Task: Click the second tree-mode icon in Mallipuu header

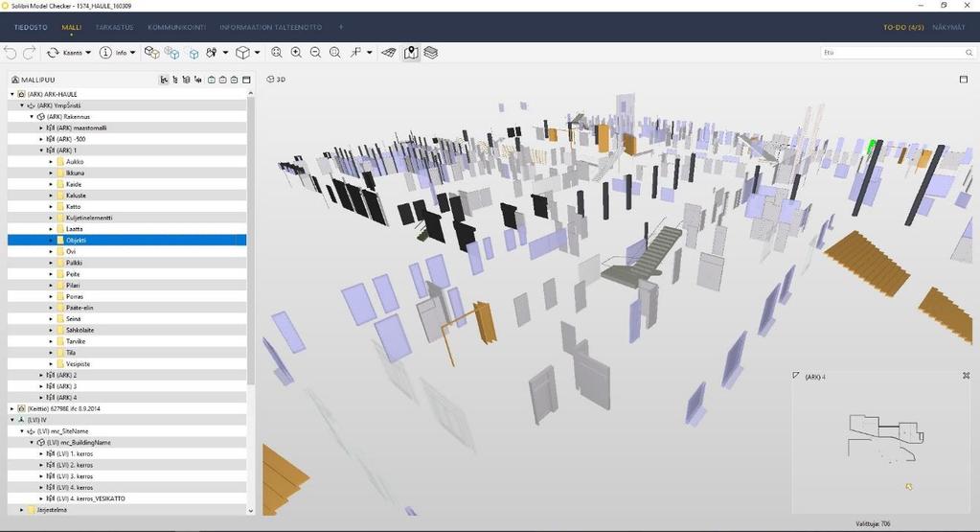Action: (x=175, y=80)
